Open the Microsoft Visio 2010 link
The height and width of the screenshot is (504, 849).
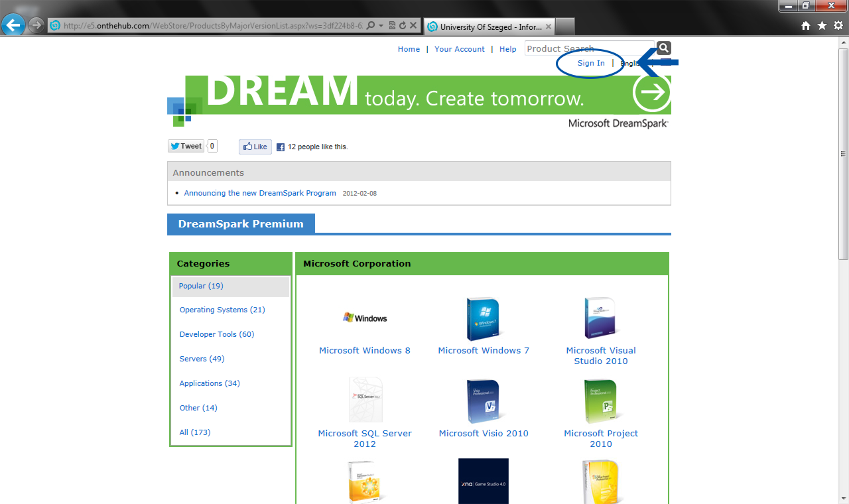coord(484,434)
